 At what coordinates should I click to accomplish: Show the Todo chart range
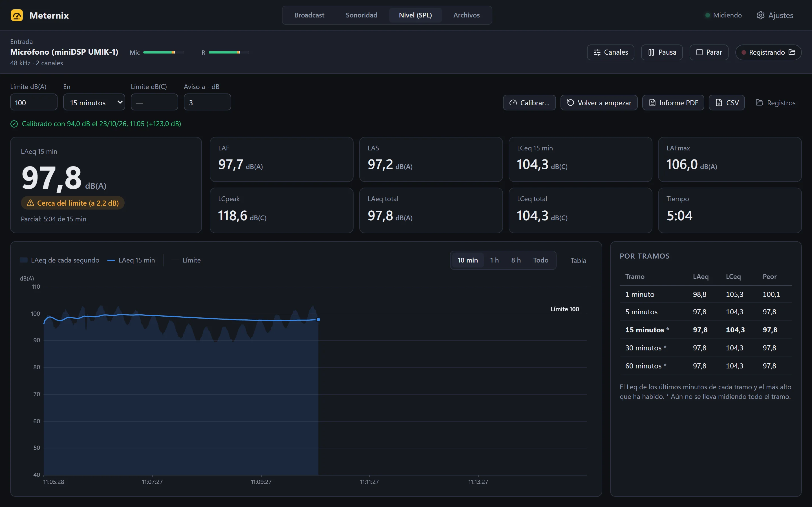click(540, 260)
